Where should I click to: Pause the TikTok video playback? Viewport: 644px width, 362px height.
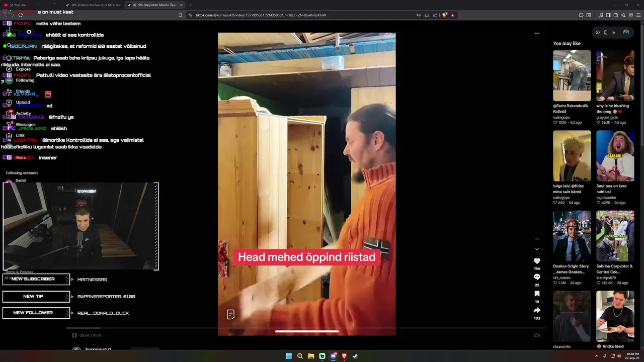tap(74, 335)
